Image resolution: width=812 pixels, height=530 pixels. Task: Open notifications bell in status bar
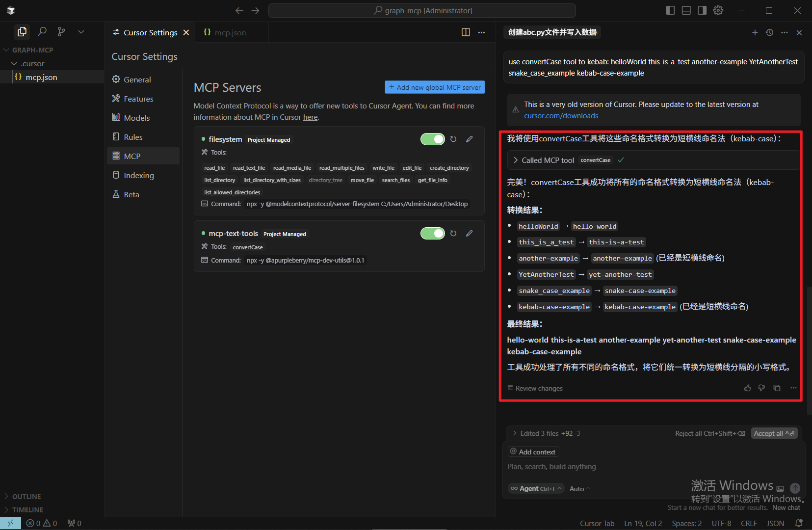click(799, 524)
